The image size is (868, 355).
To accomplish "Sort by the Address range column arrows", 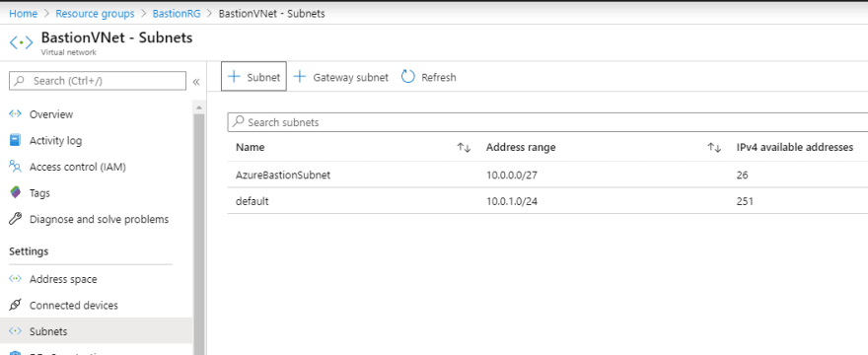I will (714, 147).
